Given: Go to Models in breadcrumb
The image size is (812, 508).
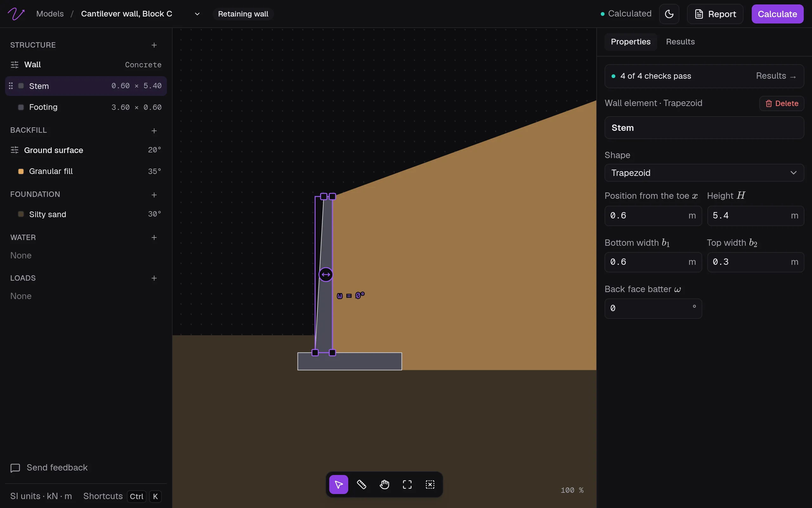Looking at the screenshot, I should point(50,14).
